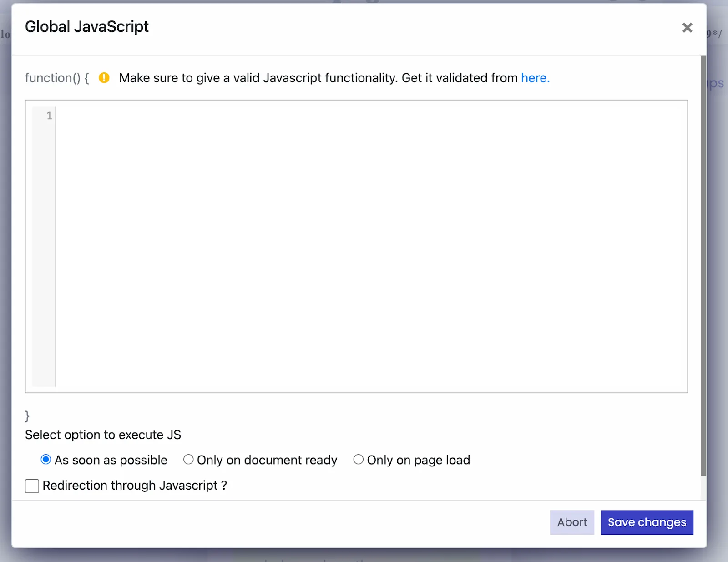Select 'Only on page load' option
Screen dimensions: 728x562
coord(358,460)
